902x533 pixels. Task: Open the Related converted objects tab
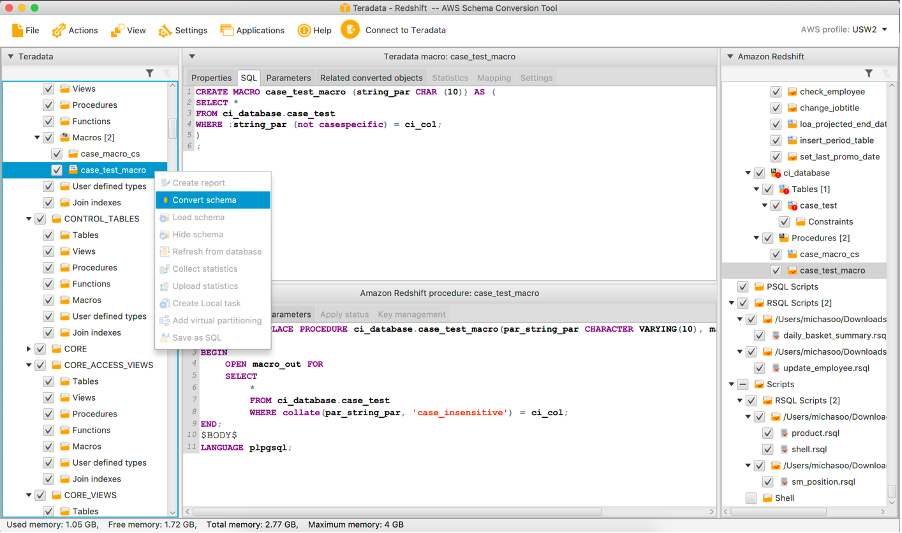pos(371,78)
